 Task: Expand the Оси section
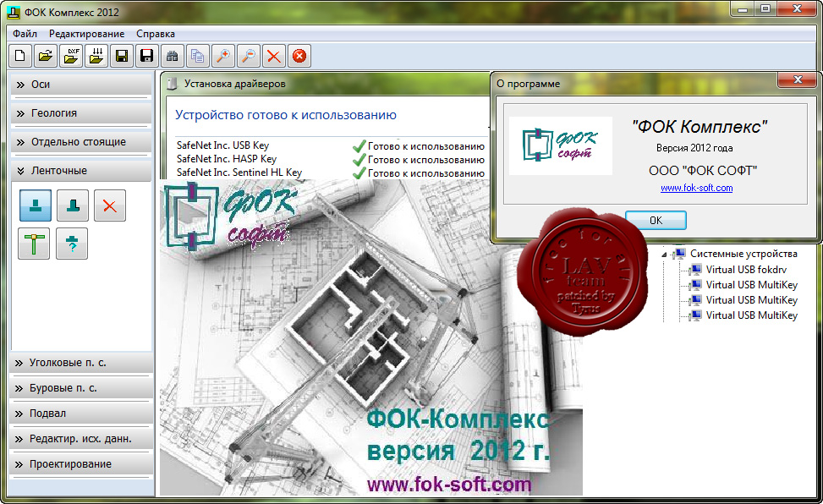pyautogui.click(x=81, y=85)
